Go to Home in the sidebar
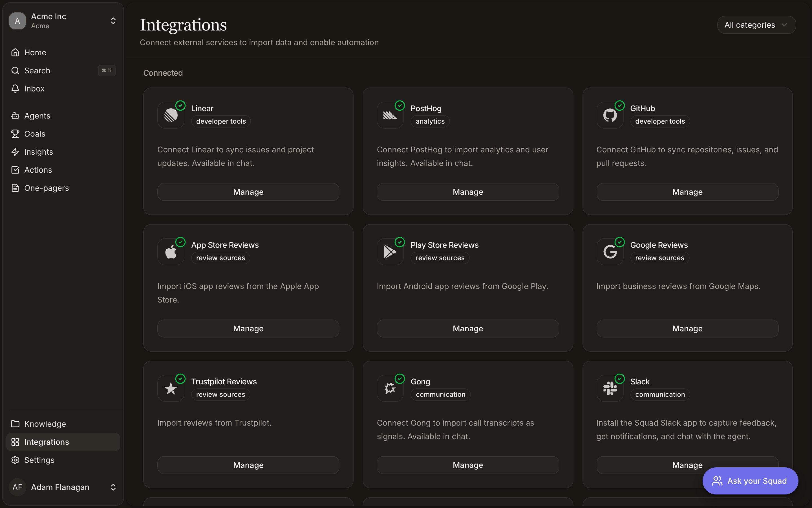 coord(63,52)
